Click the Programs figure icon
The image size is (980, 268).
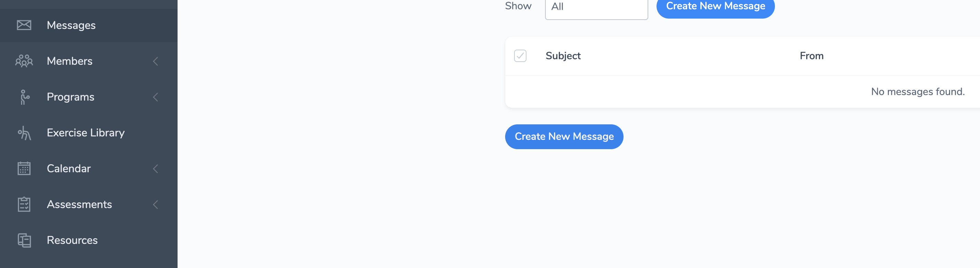coord(24,97)
